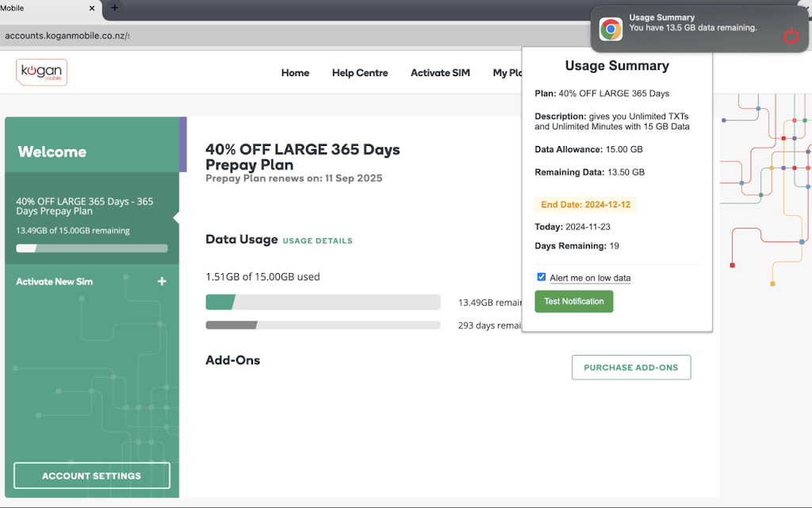Open the My Plan menu item

coord(507,73)
